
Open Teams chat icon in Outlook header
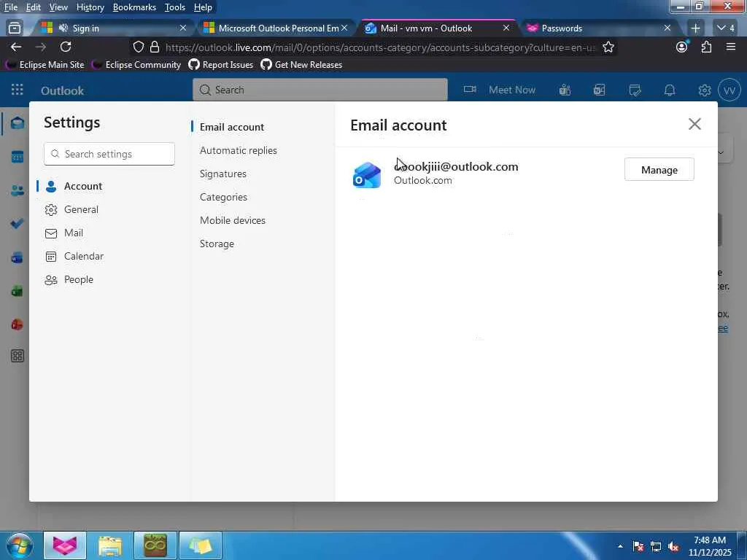click(565, 90)
